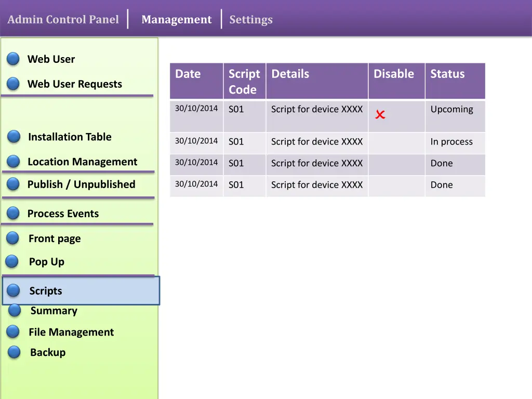Click the red X disable icon
532x399 pixels.
[x=380, y=115]
